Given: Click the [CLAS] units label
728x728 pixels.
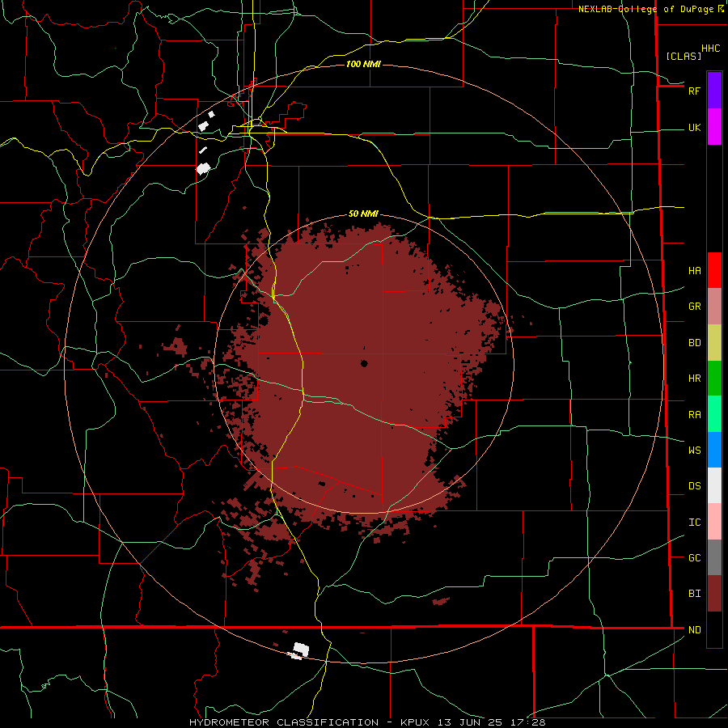Looking at the screenshot, I should (x=684, y=56).
